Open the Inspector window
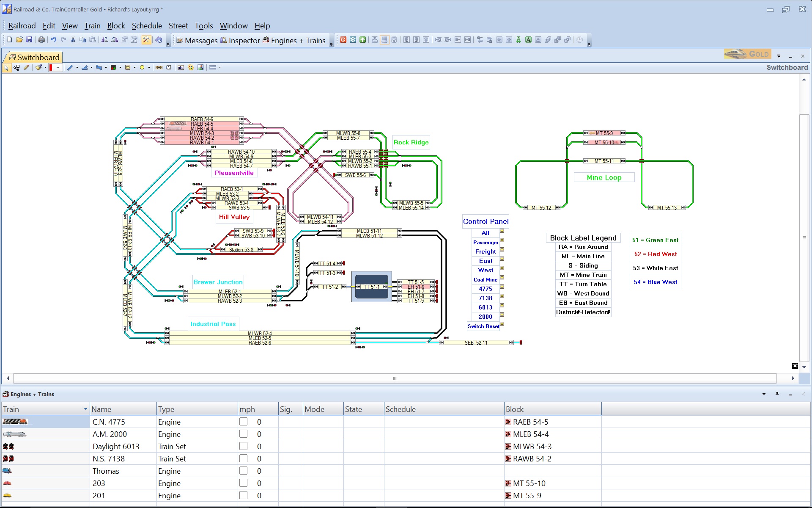812x508 pixels. pyautogui.click(x=240, y=40)
